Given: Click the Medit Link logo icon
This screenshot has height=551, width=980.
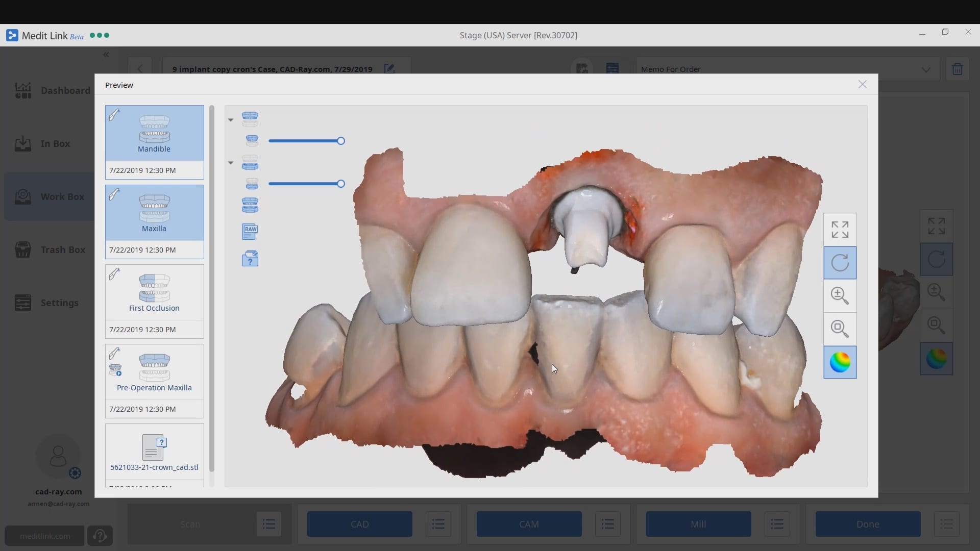Looking at the screenshot, I should tap(12, 35).
